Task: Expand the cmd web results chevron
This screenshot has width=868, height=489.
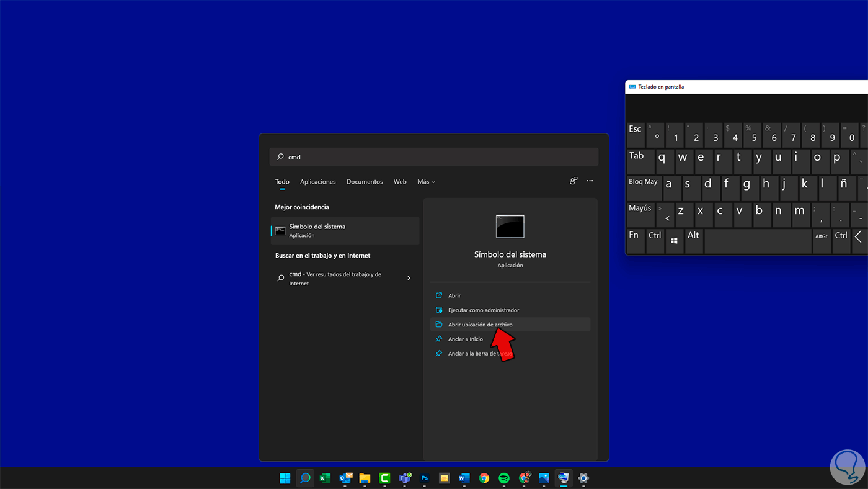Action: (409, 278)
